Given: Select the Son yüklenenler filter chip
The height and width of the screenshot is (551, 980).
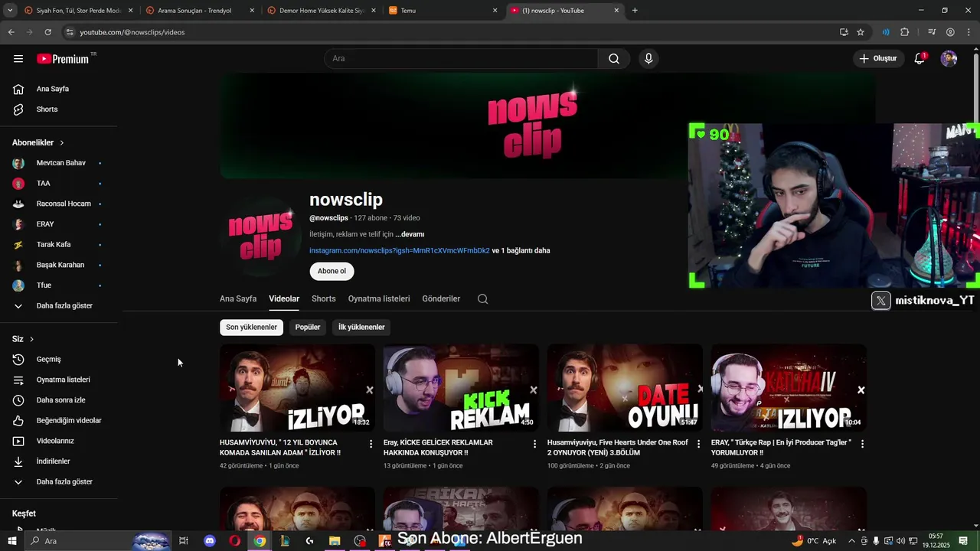Looking at the screenshot, I should point(251,328).
